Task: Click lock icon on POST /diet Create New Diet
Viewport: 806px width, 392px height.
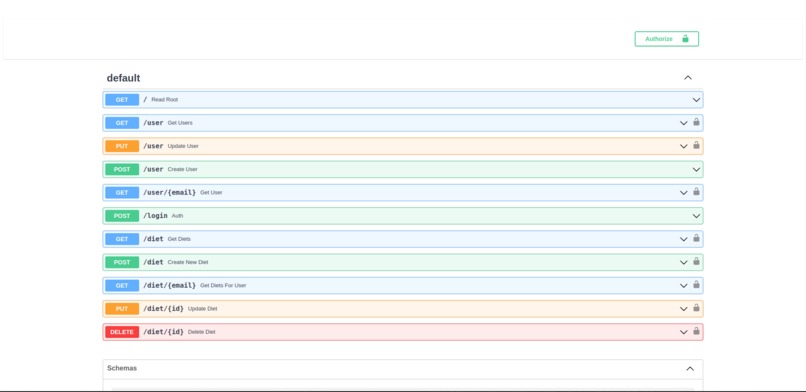Action: pos(696,262)
